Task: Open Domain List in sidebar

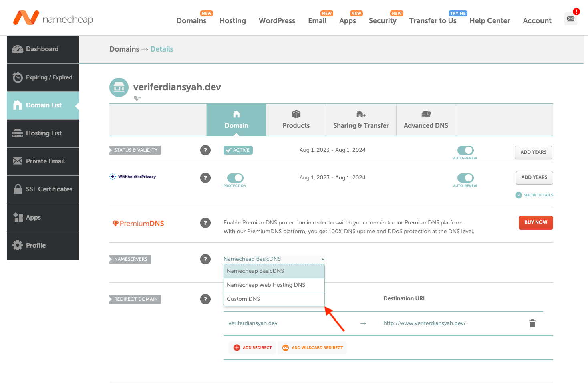Action: (x=43, y=105)
